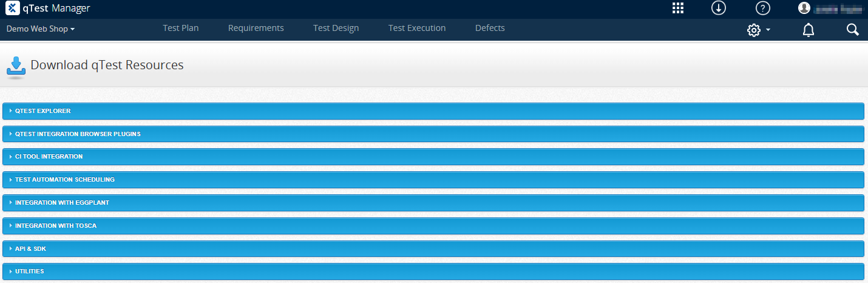Expand the Utilities section
Viewport: 868px width, 283px height.
29,271
